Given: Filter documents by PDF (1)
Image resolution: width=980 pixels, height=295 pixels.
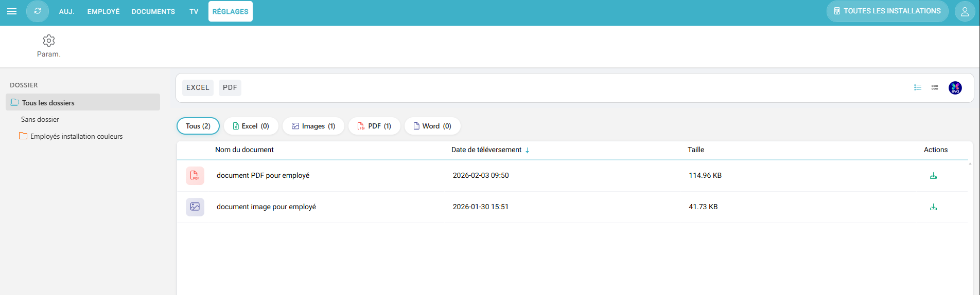Looking at the screenshot, I should click(374, 126).
